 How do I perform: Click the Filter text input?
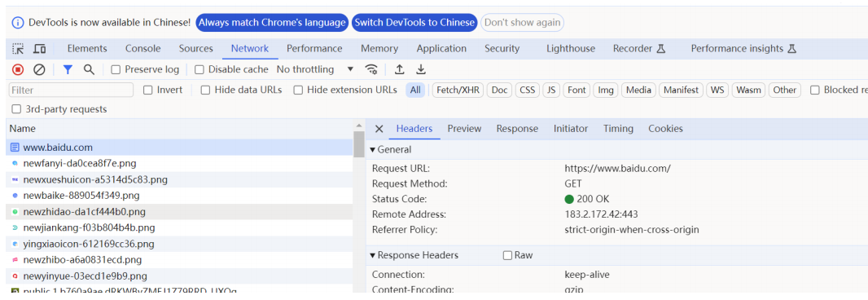[x=71, y=90]
